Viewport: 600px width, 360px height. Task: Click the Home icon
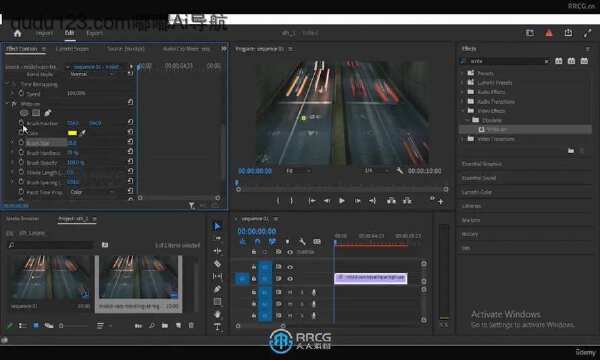coord(17,33)
